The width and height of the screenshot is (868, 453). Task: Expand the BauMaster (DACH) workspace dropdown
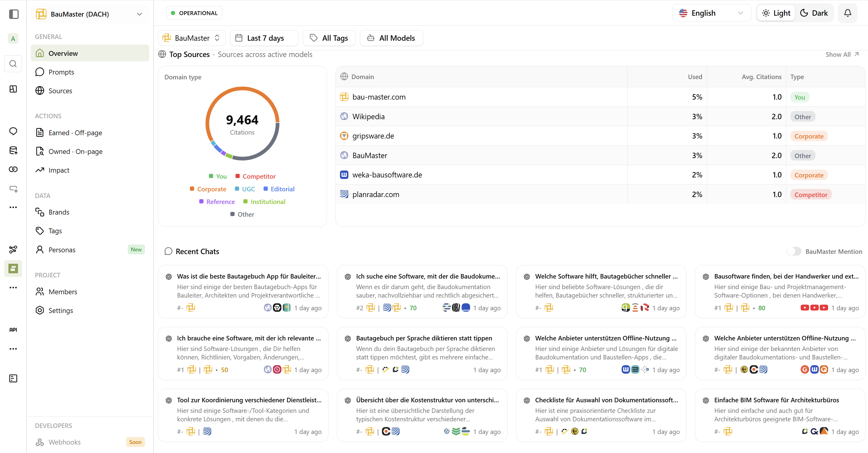click(90, 14)
